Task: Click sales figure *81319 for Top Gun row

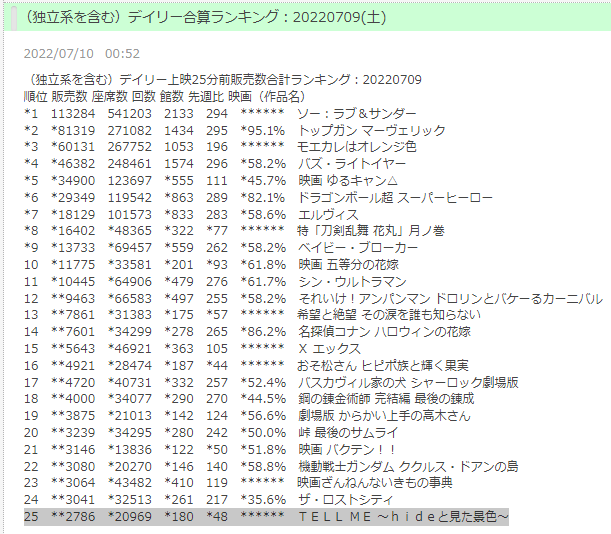Action: [73, 131]
